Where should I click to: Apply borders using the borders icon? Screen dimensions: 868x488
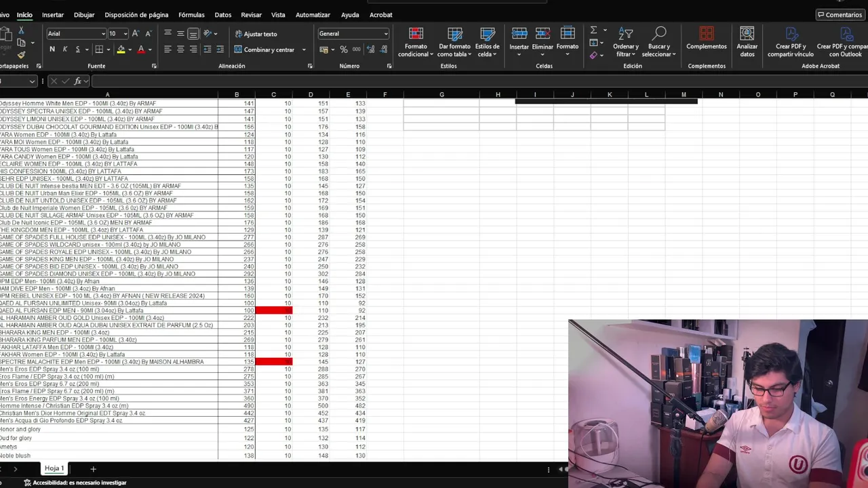click(x=99, y=49)
